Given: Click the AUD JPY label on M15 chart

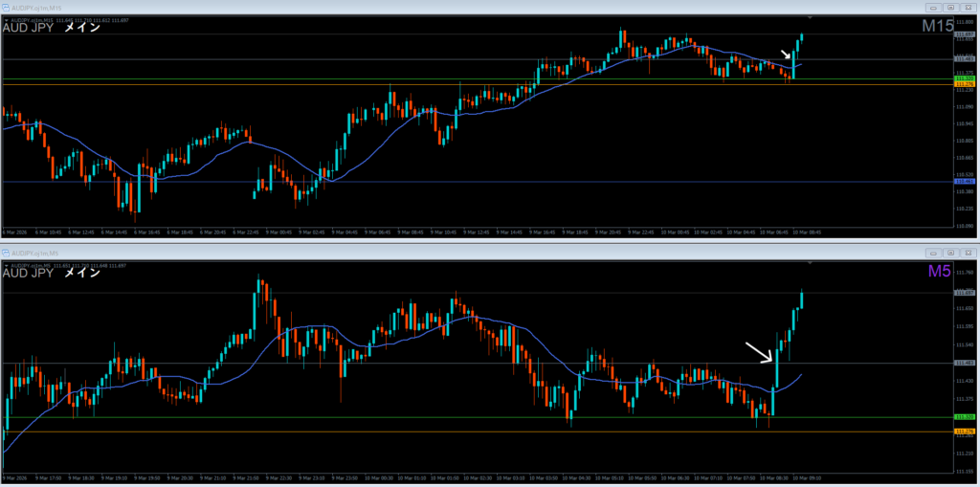Looking at the screenshot, I should coord(28,28).
